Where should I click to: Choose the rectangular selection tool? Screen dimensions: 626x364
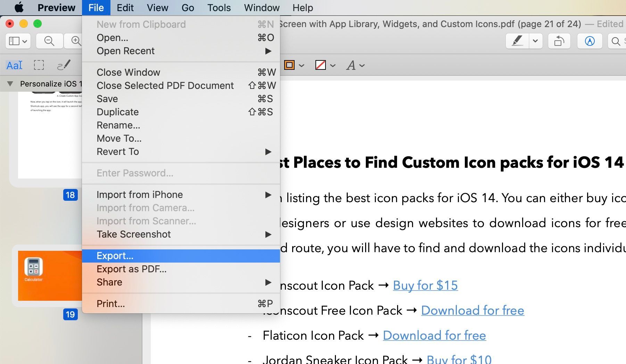point(39,65)
